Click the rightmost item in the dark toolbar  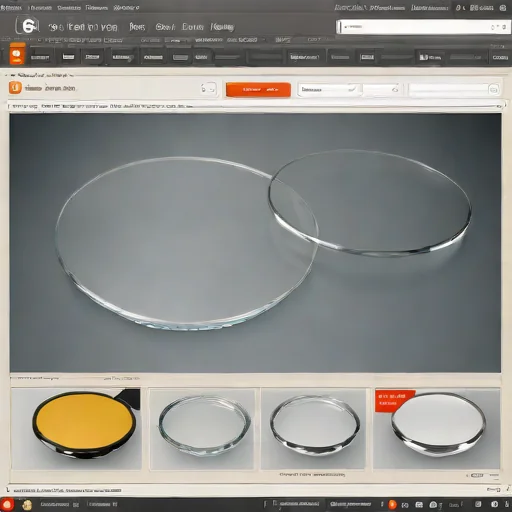[500, 57]
